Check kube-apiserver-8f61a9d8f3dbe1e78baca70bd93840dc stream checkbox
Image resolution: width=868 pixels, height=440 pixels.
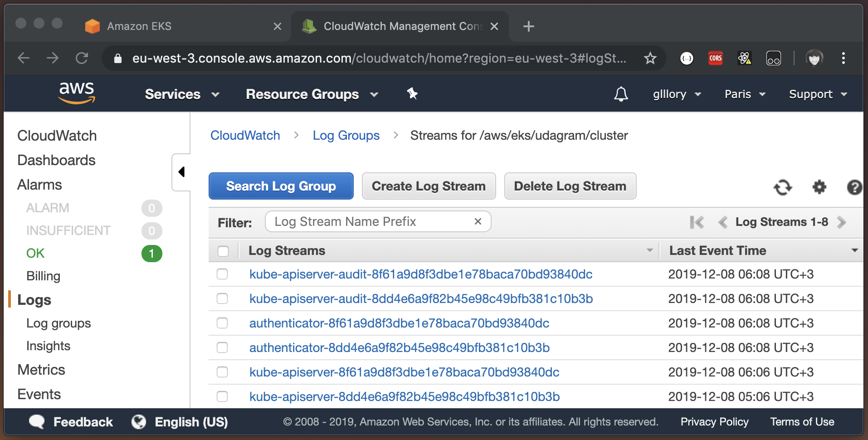[x=222, y=372]
